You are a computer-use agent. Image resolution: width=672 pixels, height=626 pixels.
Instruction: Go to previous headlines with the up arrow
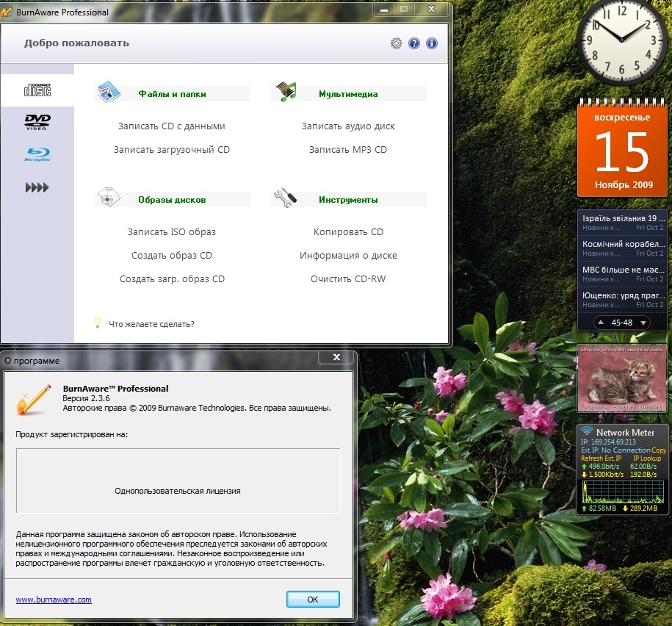[x=601, y=323]
